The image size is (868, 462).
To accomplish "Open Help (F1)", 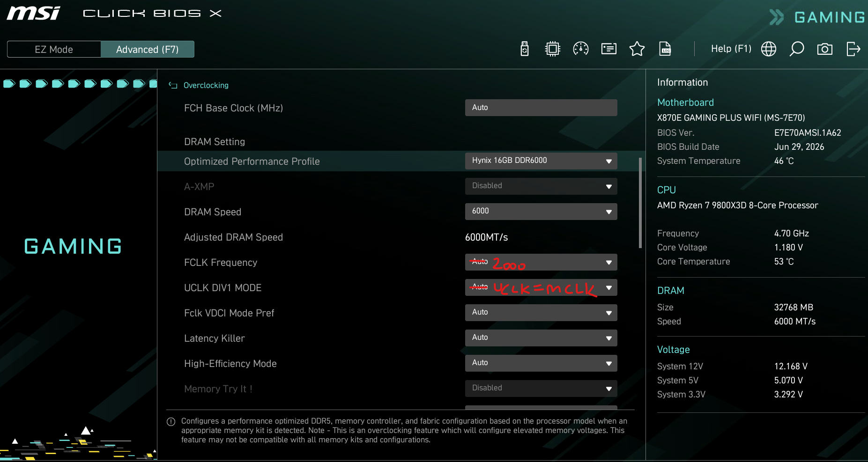I will point(731,49).
